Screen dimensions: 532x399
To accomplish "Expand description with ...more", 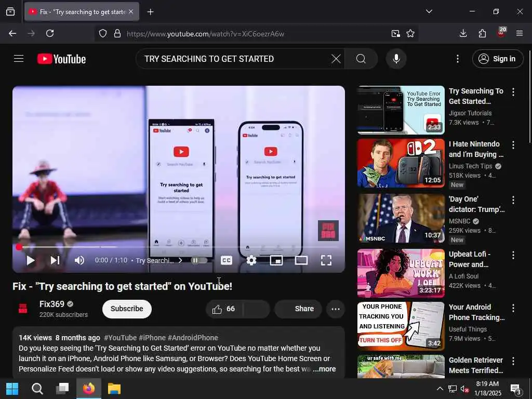I will 324,369.
